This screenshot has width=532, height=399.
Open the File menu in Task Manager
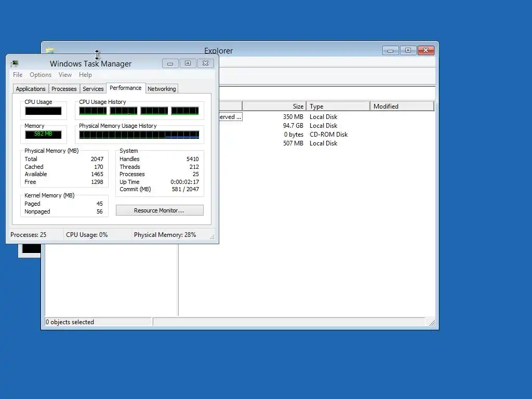coord(18,75)
